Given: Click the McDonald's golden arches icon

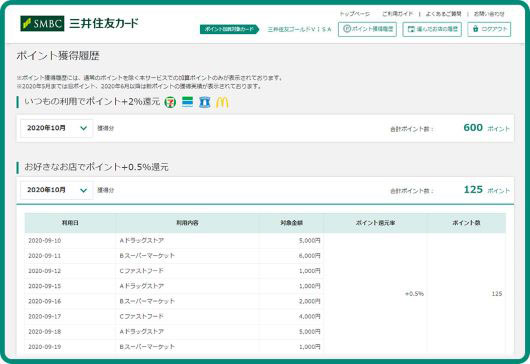Looking at the screenshot, I should click(x=222, y=102).
